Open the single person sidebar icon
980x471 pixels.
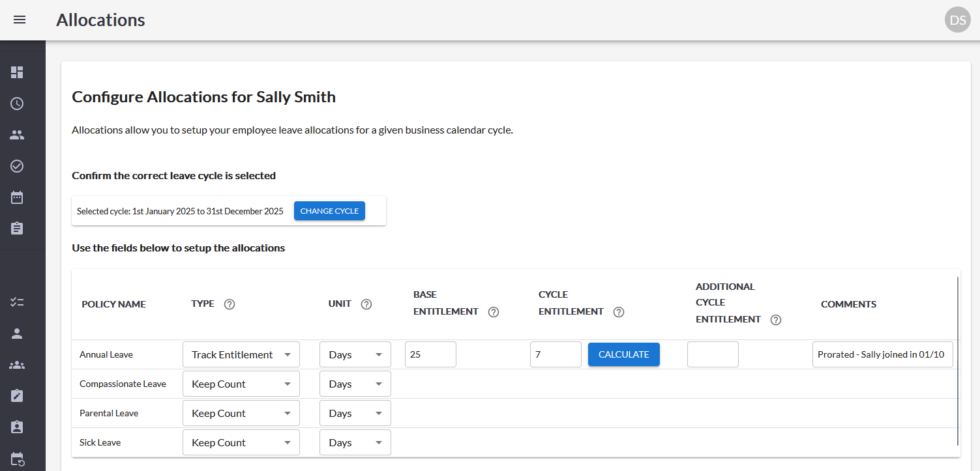[x=17, y=334]
